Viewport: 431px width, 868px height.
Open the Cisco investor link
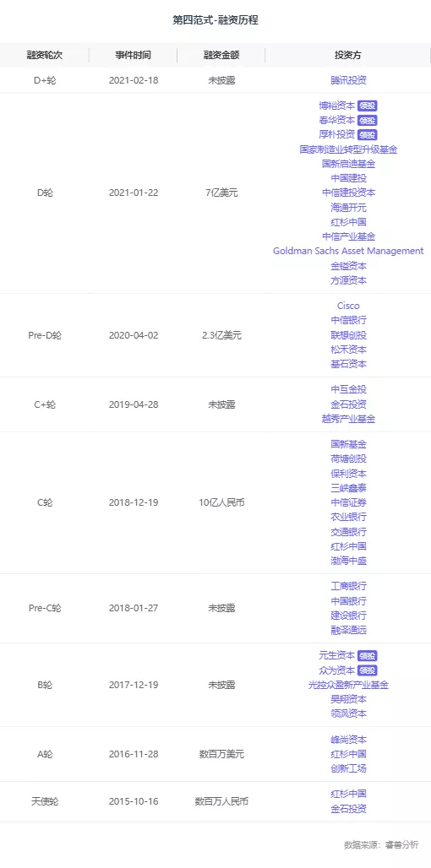point(348,306)
